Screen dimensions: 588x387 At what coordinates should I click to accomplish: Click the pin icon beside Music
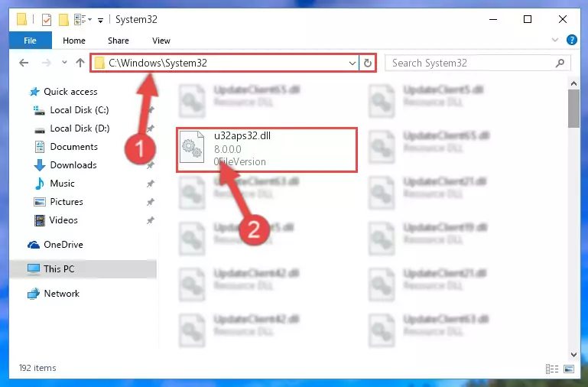pyautogui.click(x=151, y=184)
